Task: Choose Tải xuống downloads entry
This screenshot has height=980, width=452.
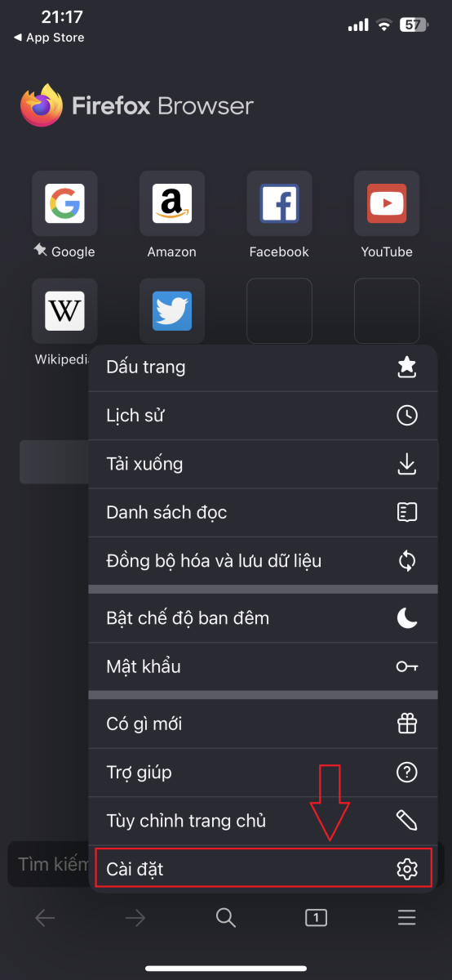Action: 263,464
